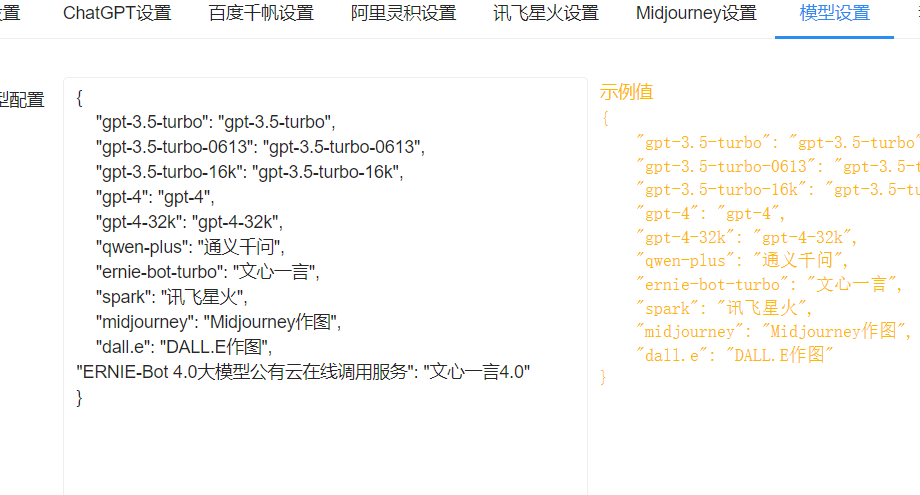Click the "spark": "讯飞星火" editor line
The image size is (920, 495).
172,297
